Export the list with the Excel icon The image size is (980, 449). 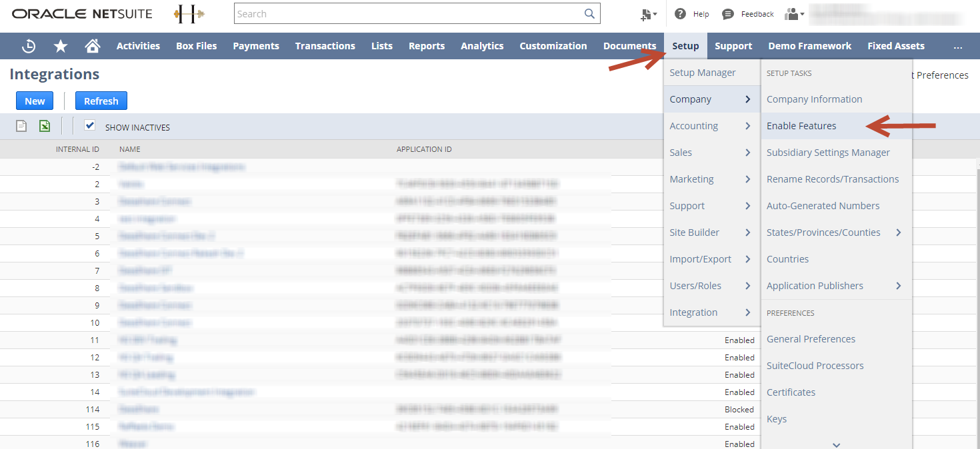[x=45, y=126]
